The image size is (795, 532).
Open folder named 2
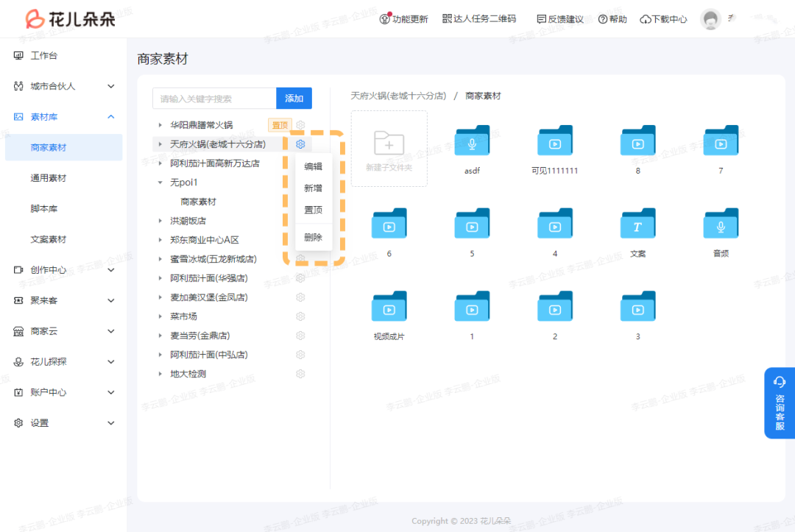tap(555, 306)
